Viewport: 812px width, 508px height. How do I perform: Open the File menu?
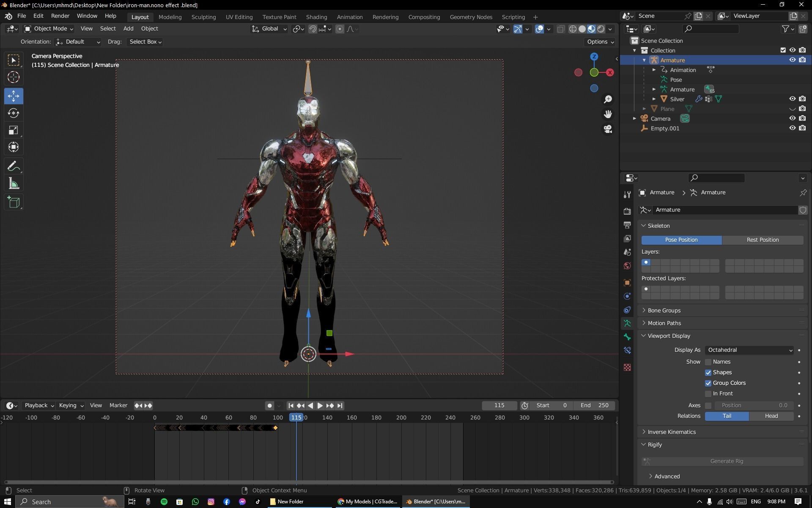[22, 16]
